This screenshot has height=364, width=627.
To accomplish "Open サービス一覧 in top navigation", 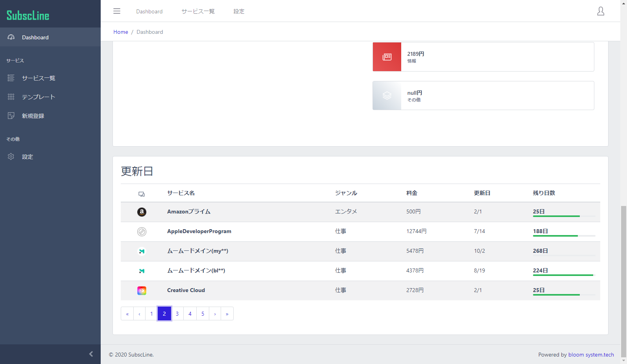I will (x=198, y=11).
